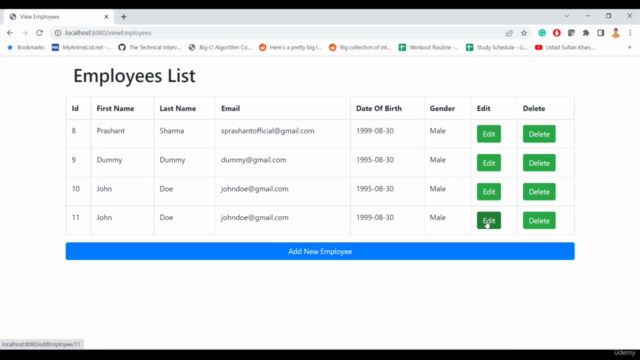
Task: Open Here's a pretty big Reddit bookmark
Action: pyautogui.click(x=290, y=47)
